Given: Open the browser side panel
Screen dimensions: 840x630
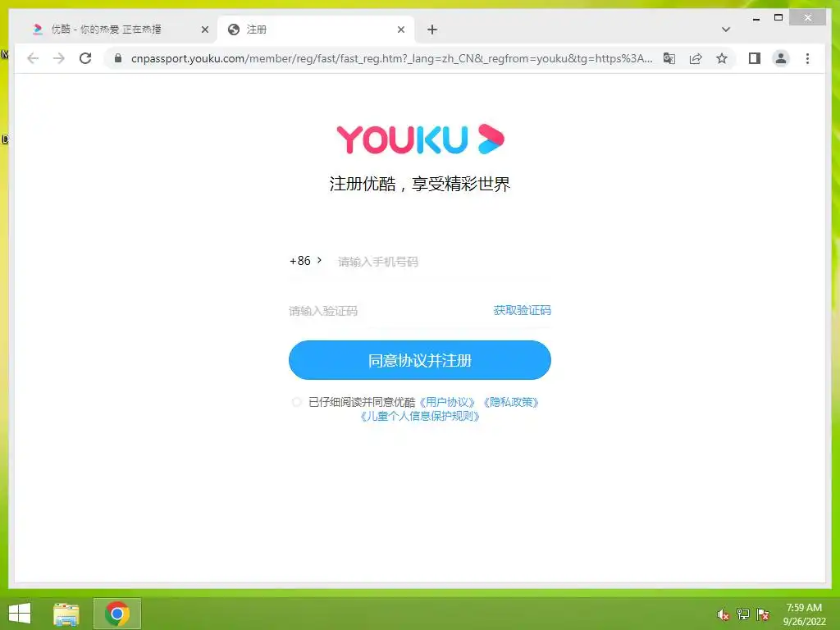Looking at the screenshot, I should point(755,58).
